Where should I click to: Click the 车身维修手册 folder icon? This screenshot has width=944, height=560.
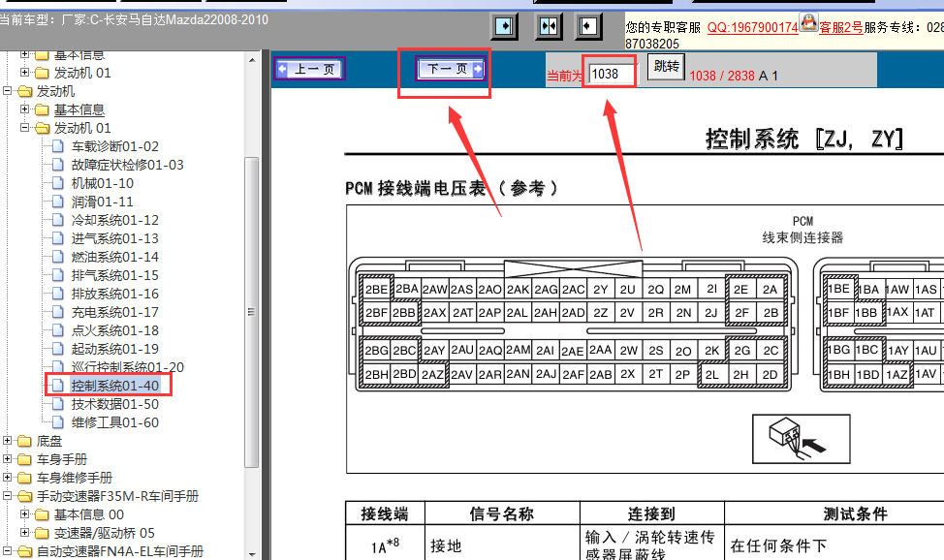(x=24, y=478)
